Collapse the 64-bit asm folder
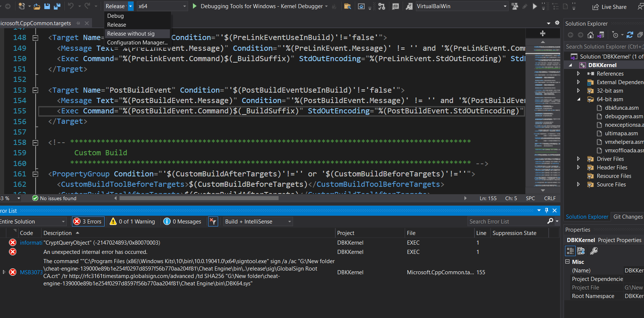 click(579, 99)
